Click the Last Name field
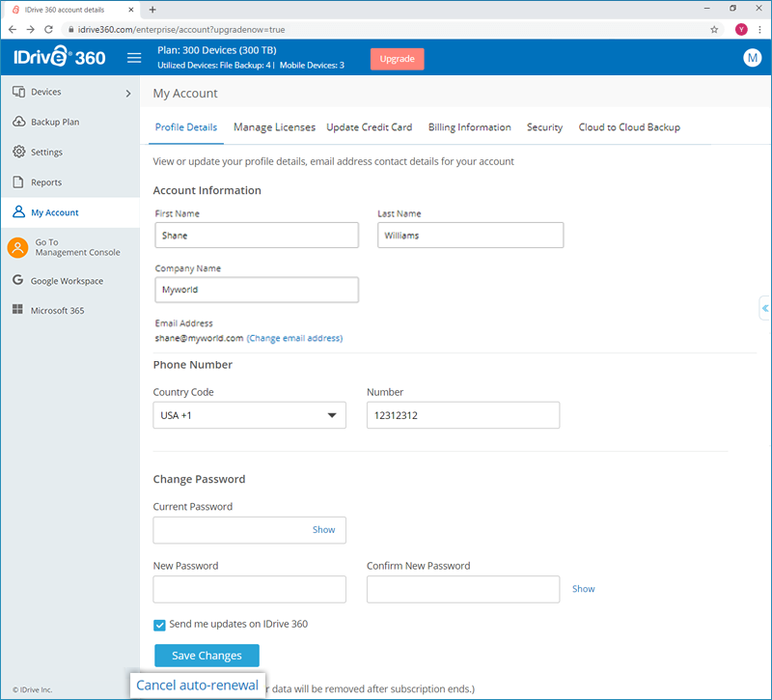 click(x=470, y=235)
